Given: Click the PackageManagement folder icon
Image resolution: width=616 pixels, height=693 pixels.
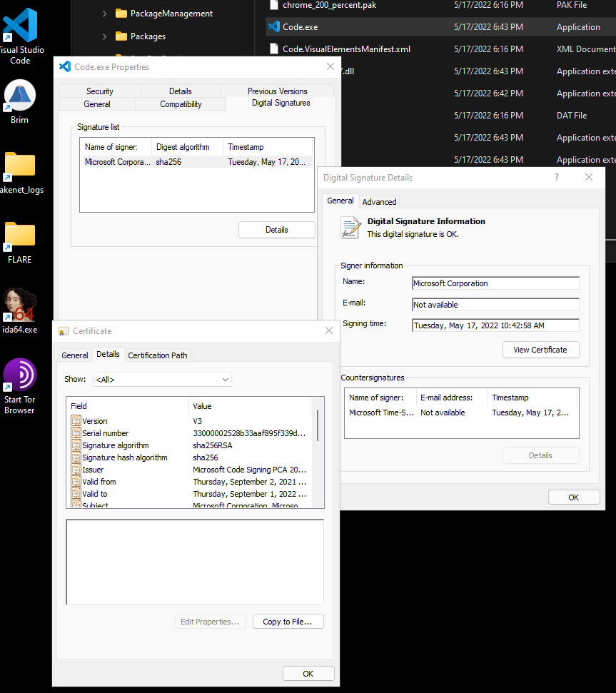Looking at the screenshot, I should (121, 14).
